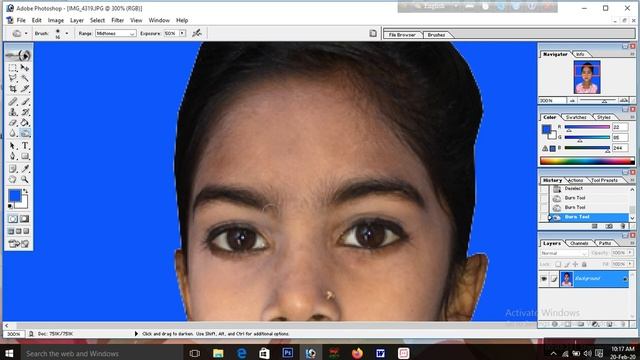Click the airbrush icon in options bar
640x360 pixels.
(x=197, y=33)
